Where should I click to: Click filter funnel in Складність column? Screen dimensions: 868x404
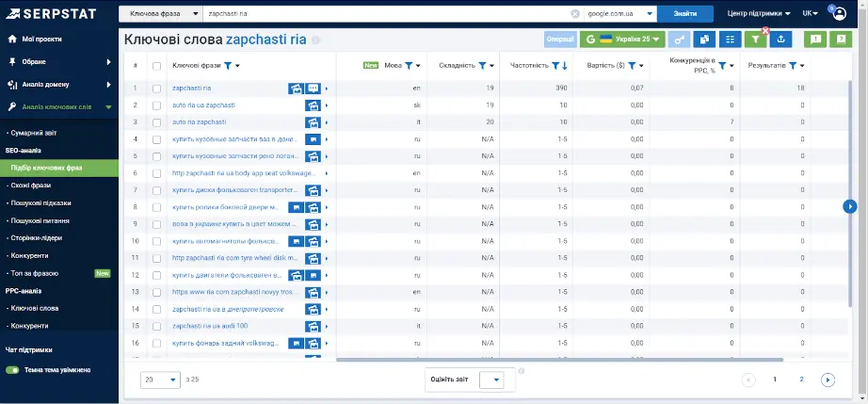(482, 66)
